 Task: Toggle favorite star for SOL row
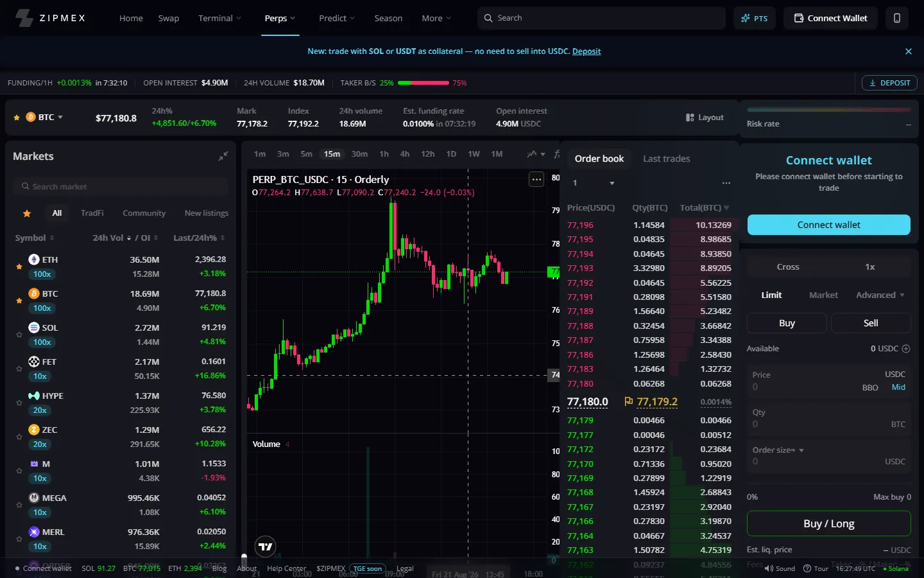click(19, 335)
